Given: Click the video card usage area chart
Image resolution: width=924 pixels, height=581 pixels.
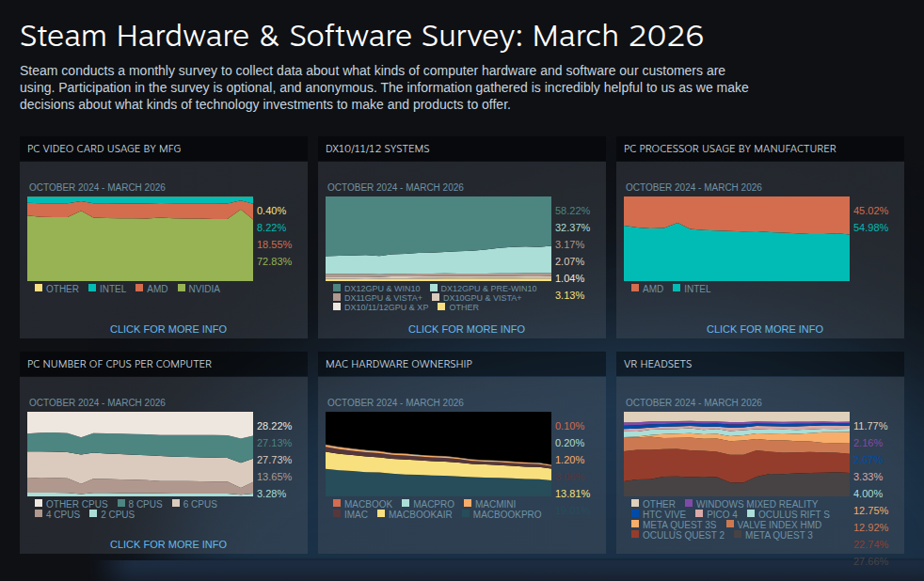Looking at the screenshot, I should tap(140, 239).
